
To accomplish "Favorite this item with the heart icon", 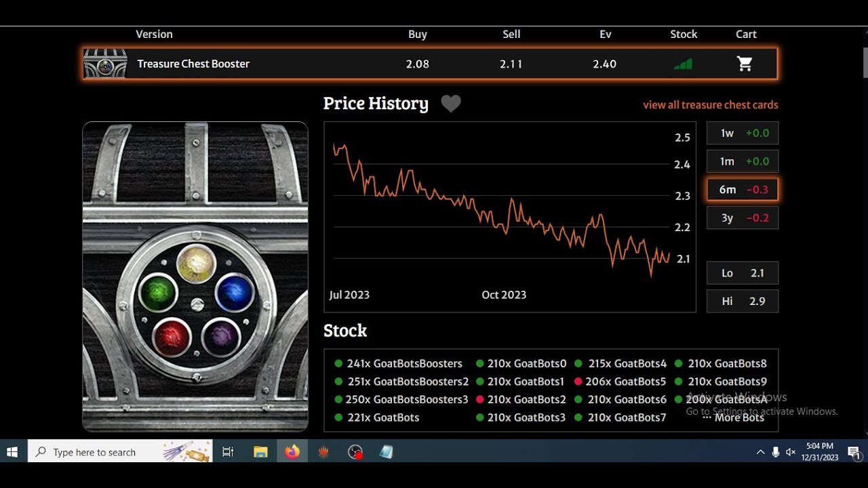I will click(451, 104).
